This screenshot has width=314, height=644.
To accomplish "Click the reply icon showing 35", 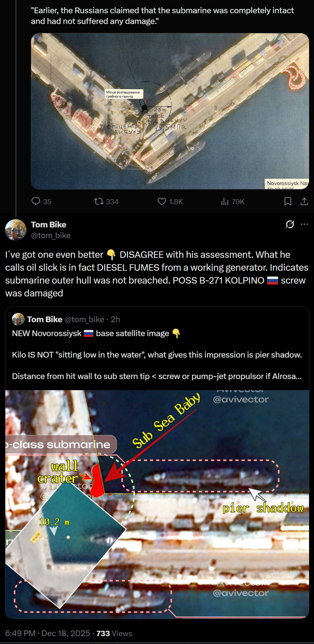I will [36, 201].
